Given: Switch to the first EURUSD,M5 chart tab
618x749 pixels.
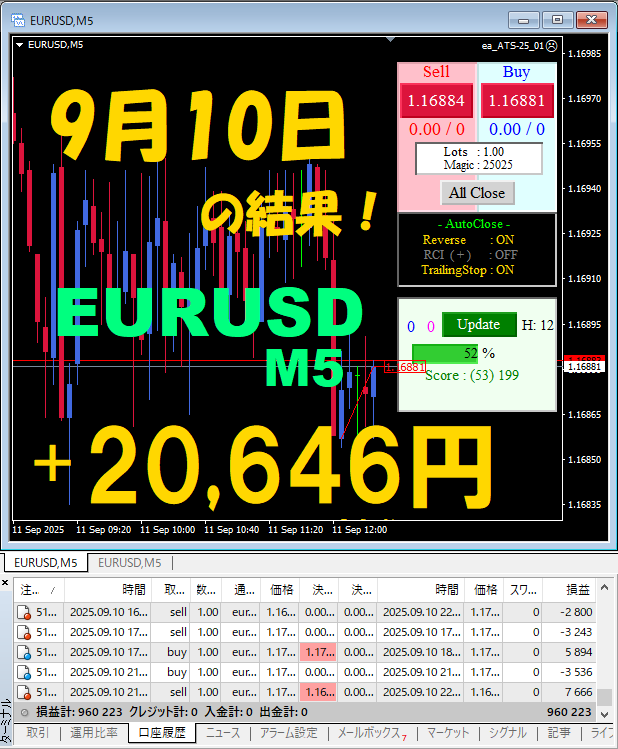Looking at the screenshot, I should [x=46, y=563].
